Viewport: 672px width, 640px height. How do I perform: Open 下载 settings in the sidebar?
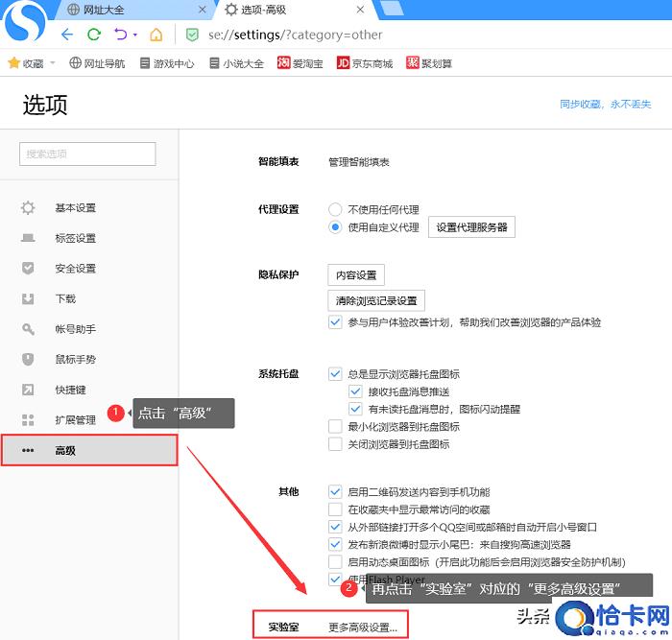65,298
